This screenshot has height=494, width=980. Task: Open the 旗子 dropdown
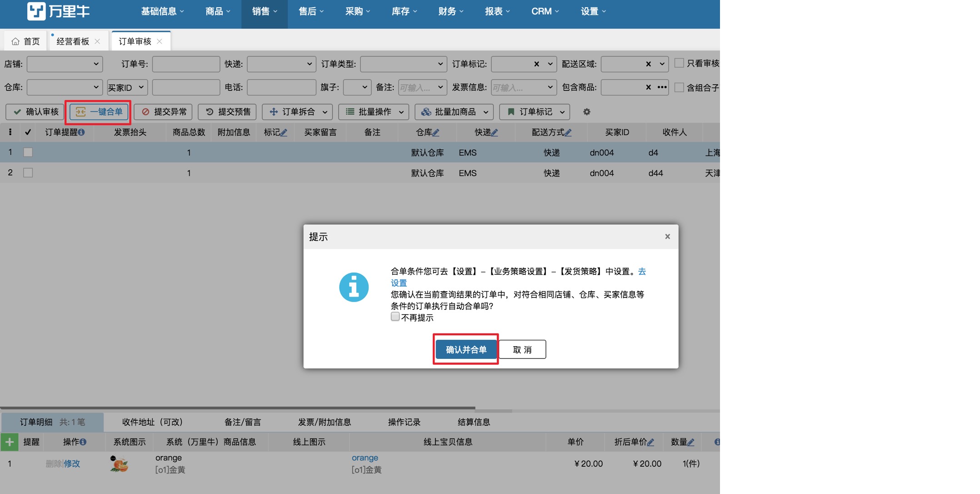coord(357,87)
